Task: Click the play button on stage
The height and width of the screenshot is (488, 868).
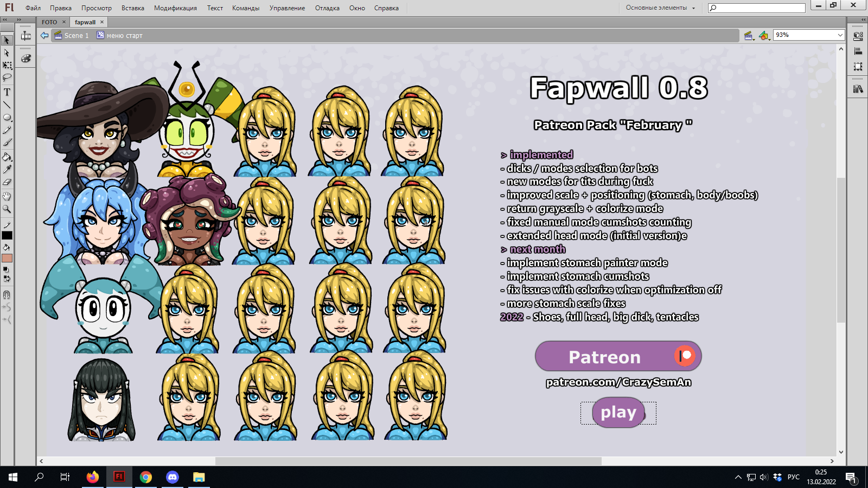Action: click(618, 413)
